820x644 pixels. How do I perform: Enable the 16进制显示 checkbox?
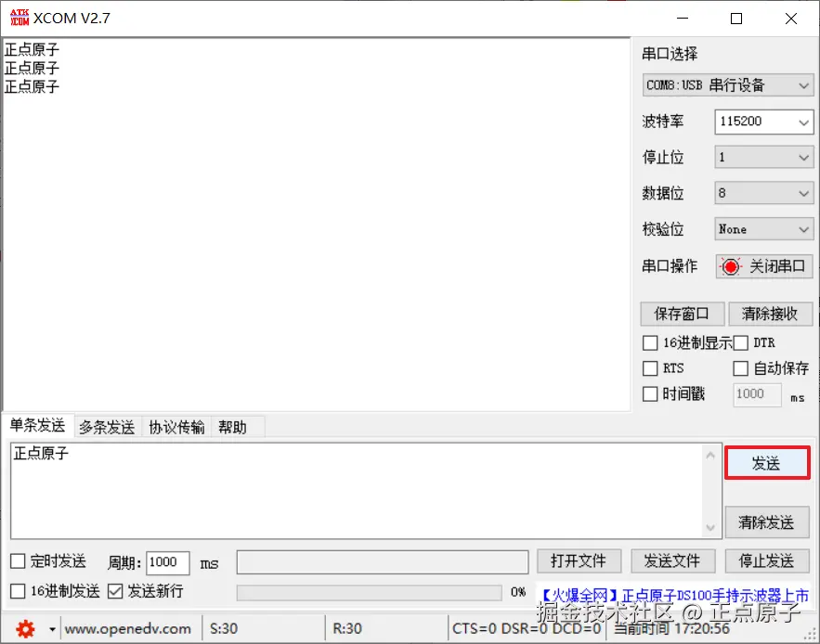coord(649,342)
